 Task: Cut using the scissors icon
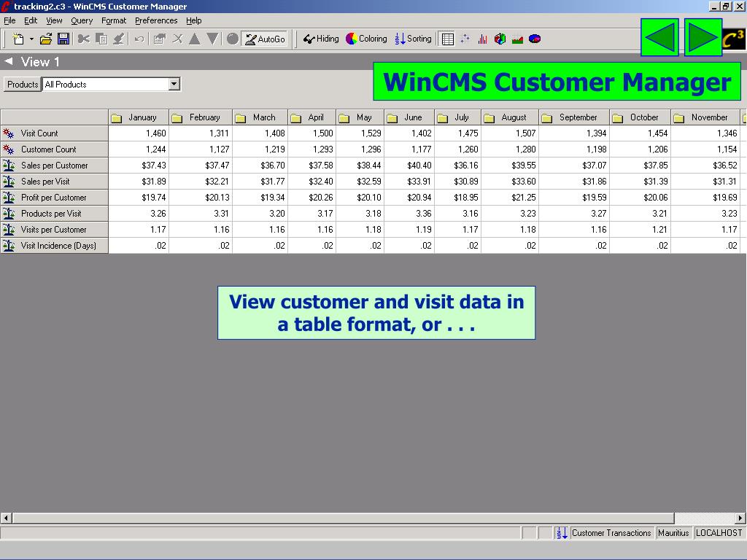84,39
